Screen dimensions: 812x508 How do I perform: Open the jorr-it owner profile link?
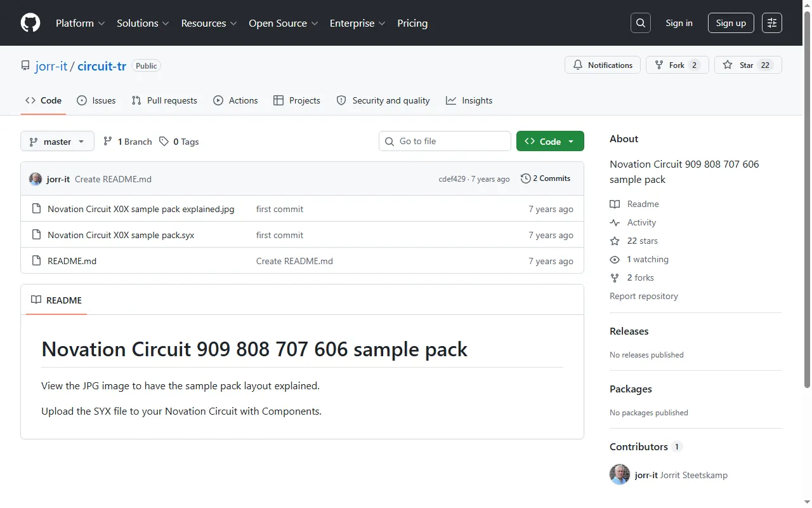51,65
